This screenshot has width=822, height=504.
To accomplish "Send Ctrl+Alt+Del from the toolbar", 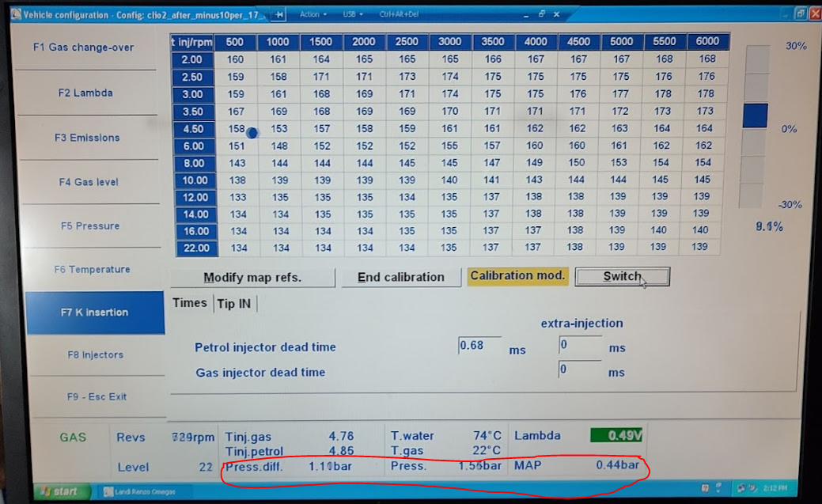I will 397,14.
